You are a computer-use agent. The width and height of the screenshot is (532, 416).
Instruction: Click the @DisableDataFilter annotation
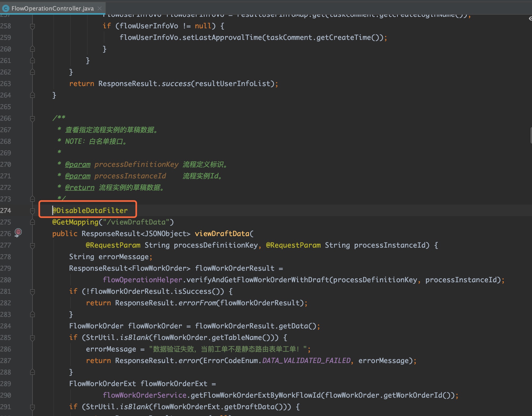coord(90,210)
